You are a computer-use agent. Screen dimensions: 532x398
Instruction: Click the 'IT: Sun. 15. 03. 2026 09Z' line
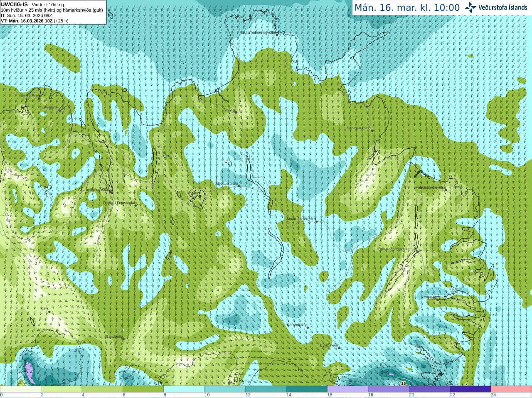pyautogui.click(x=27, y=15)
